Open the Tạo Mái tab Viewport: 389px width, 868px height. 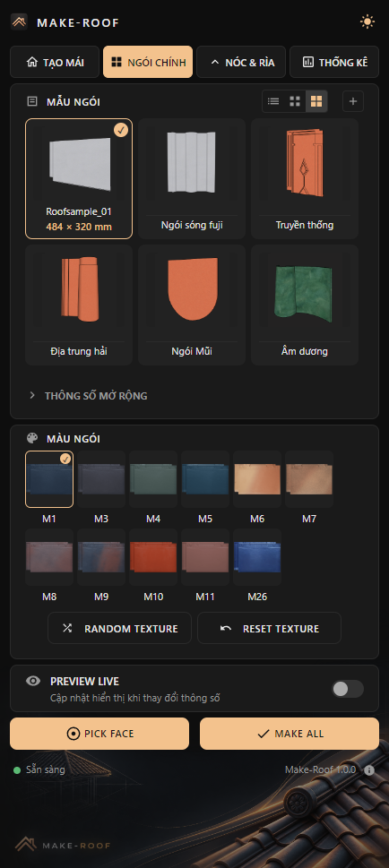[55, 62]
